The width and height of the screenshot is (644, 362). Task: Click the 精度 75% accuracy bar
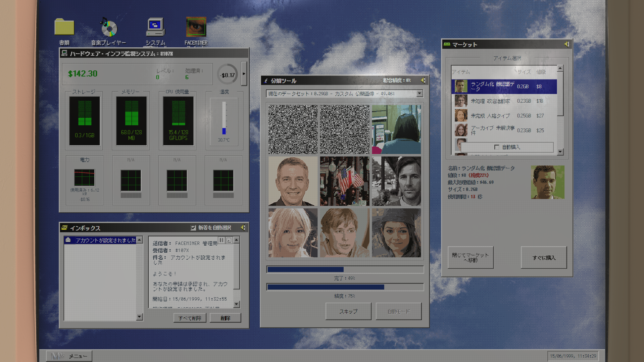[345, 287]
